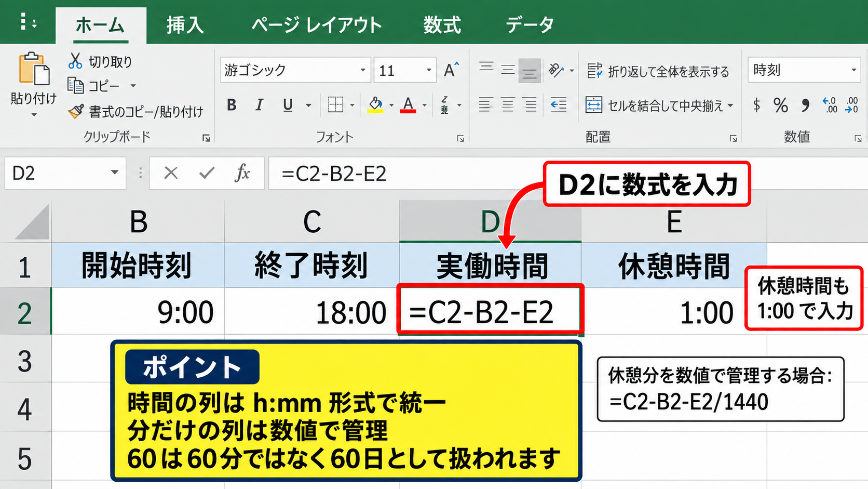
Task: Apply currency format $ icon
Action: [757, 105]
